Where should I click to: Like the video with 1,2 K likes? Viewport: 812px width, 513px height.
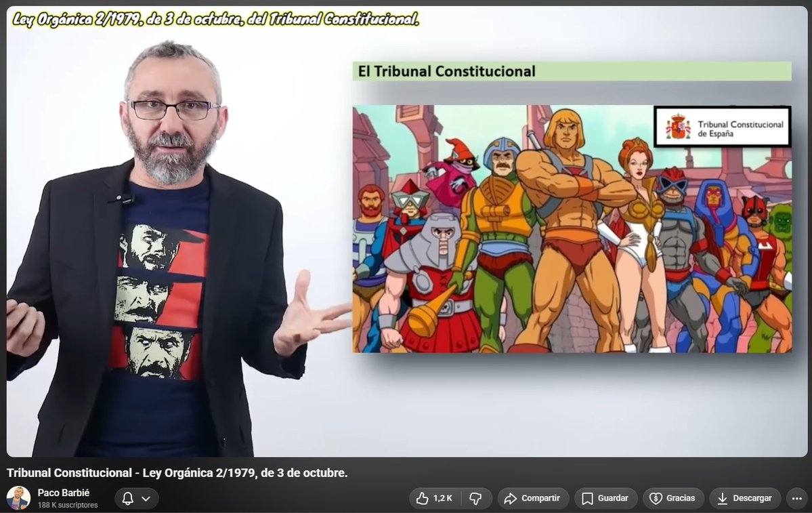coord(435,499)
